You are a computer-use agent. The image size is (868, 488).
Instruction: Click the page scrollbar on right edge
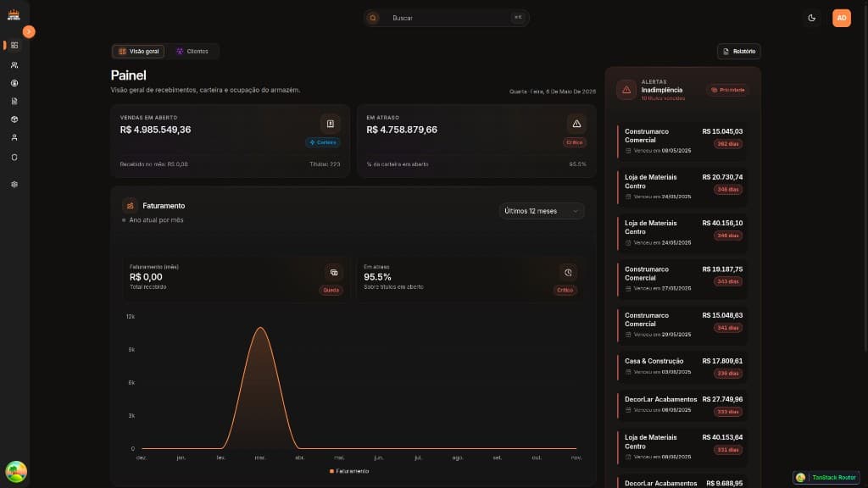(865, 177)
